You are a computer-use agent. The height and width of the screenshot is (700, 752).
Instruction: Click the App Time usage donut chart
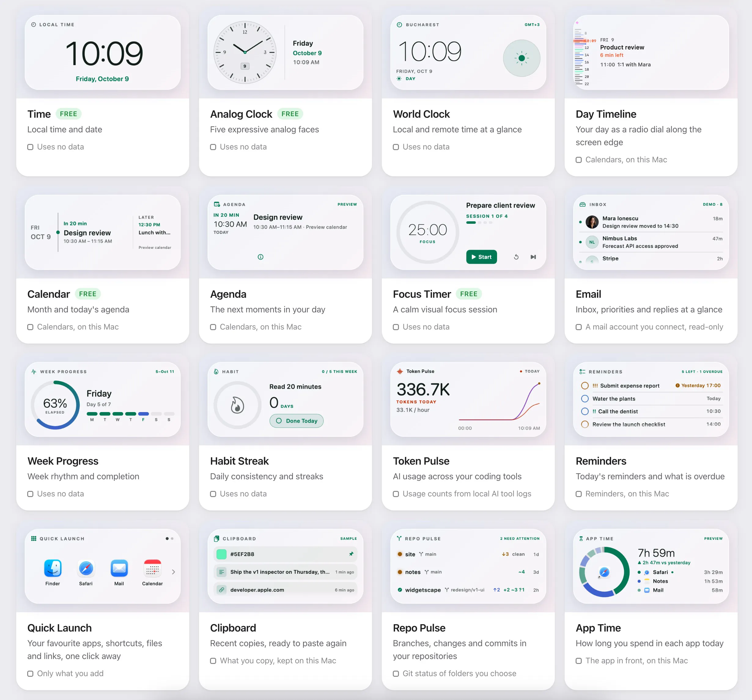(604, 572)
